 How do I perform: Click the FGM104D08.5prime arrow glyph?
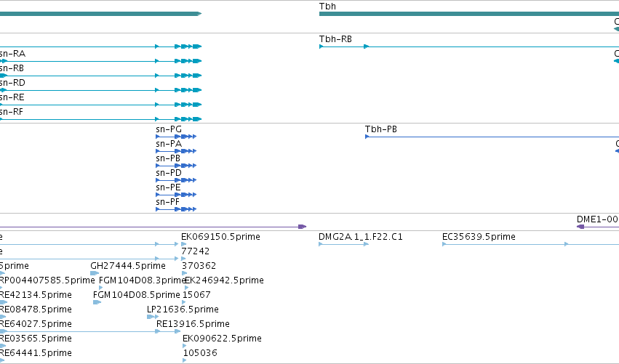click(x=97, y=302)
